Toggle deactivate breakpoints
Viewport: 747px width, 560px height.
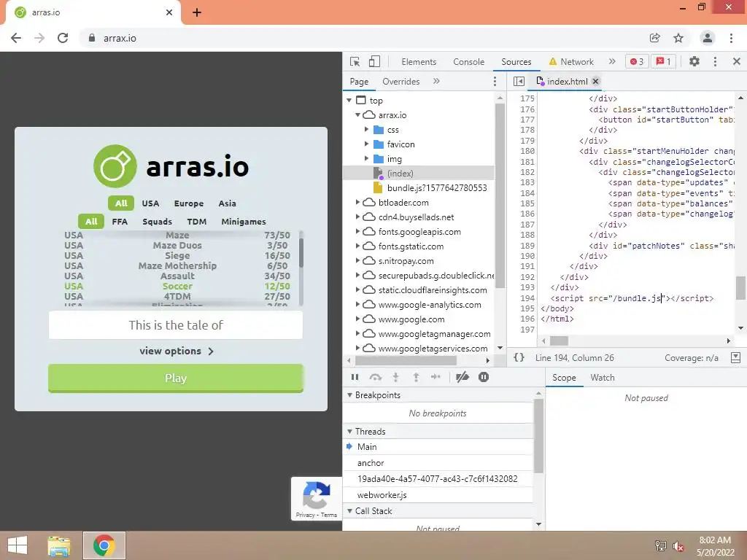pos(462,377)
